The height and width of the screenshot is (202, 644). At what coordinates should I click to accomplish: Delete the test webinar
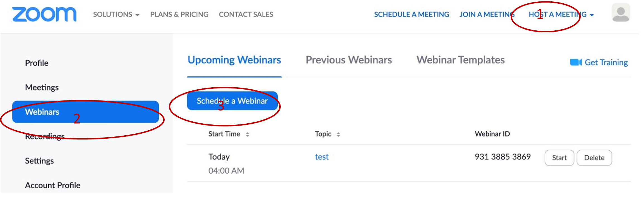tap(594, 158)
